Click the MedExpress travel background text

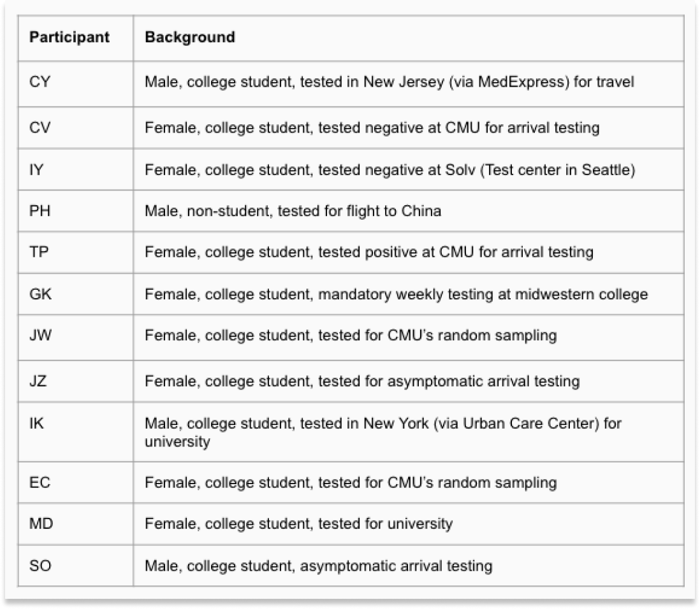[x=389, y=82]
